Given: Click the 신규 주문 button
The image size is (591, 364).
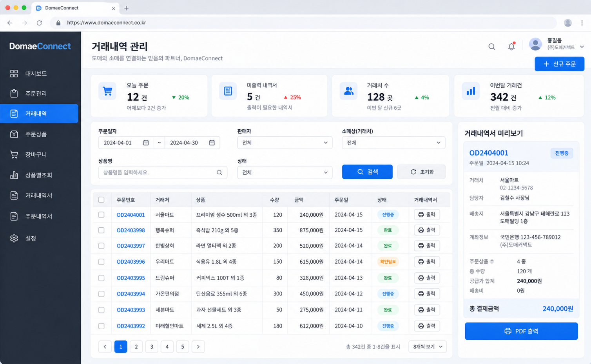Looking at the screenshot, I should 559,64.
